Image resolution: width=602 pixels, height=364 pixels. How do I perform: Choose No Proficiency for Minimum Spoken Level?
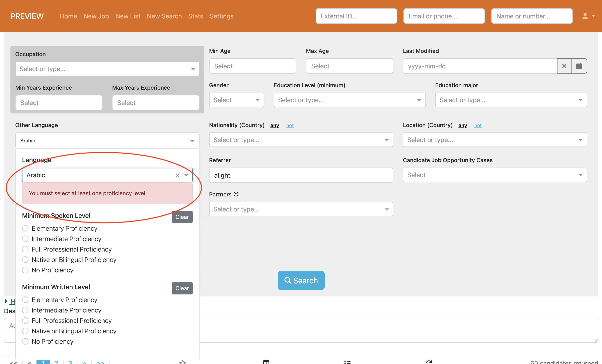click(25, 270)
